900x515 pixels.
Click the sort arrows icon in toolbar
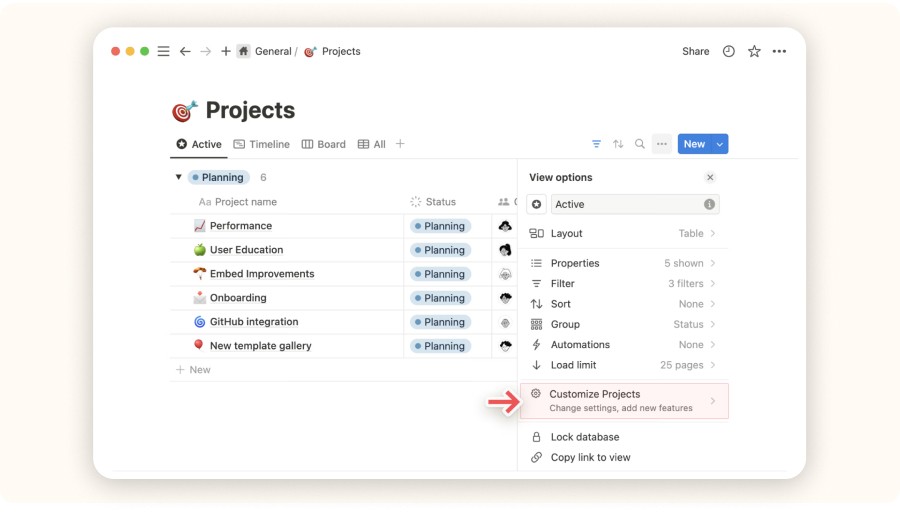coord(618,144)
